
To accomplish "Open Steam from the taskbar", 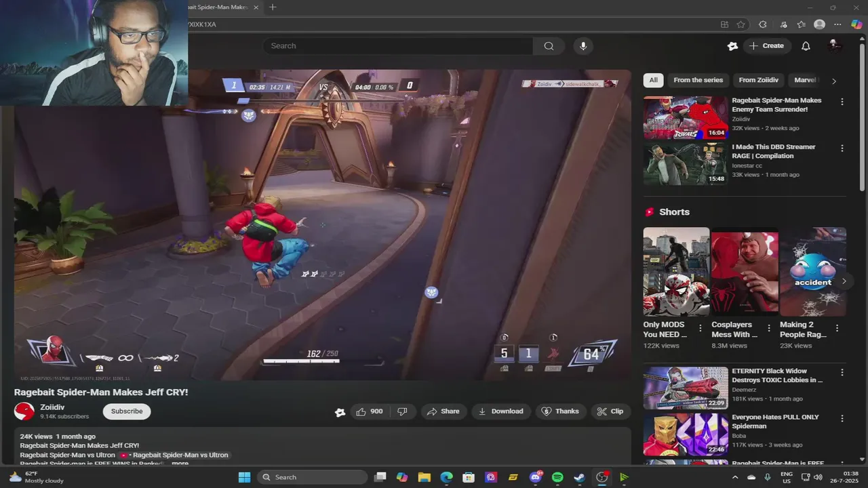I will pos(579,477).
